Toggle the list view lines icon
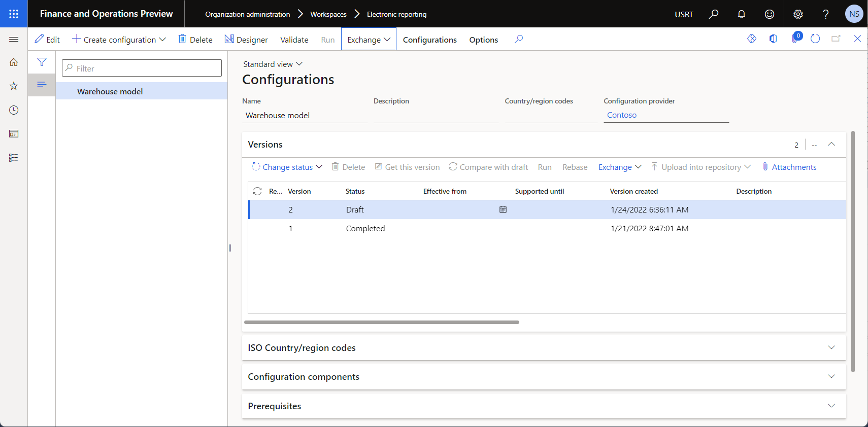 pyautogui.click(x=42, y=84)
